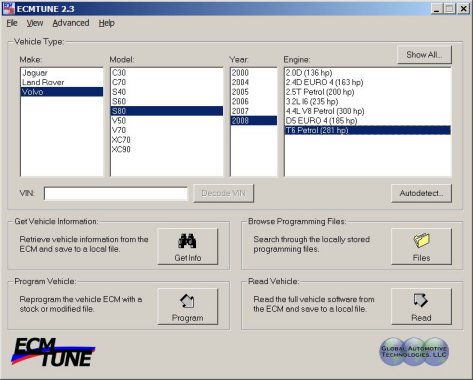Choose the 4.4L V8 Petrol (300 hp) engine
Viewport: 473px width, 380px height.
(368, 111)
